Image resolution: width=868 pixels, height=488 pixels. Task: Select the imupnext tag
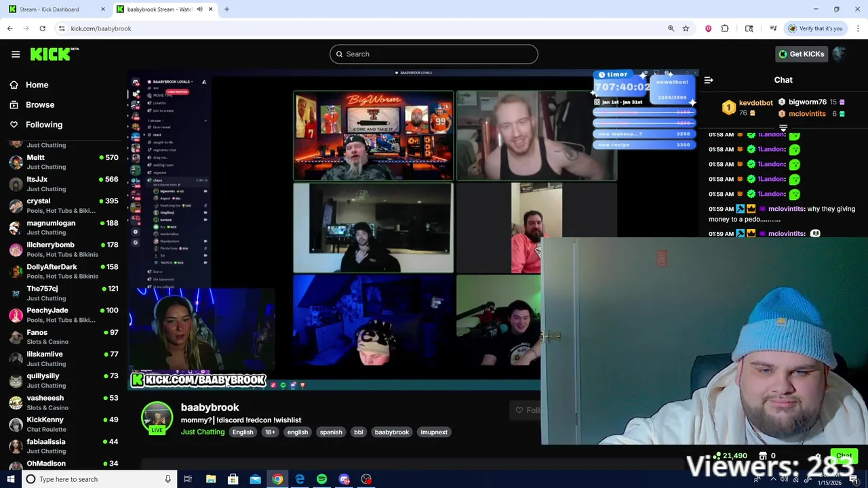click(434, 432)
